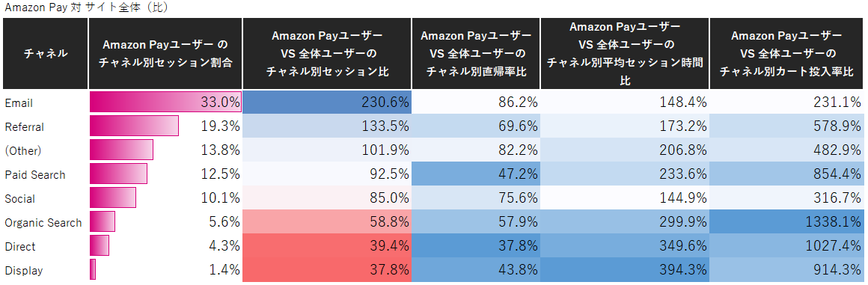Screen dimensions: 868x285
Task: Click the Organic Search row label
Action: pos(43,222)
